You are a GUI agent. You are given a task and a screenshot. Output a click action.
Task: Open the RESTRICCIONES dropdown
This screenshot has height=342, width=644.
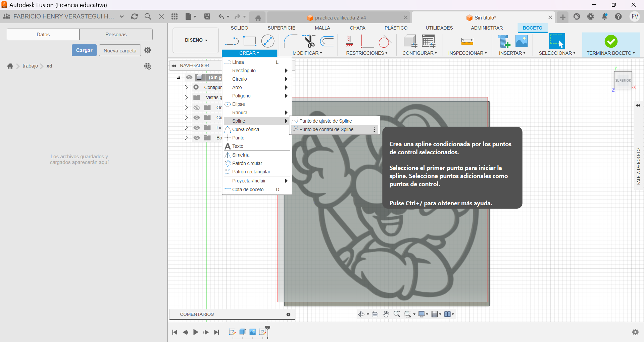367,53
